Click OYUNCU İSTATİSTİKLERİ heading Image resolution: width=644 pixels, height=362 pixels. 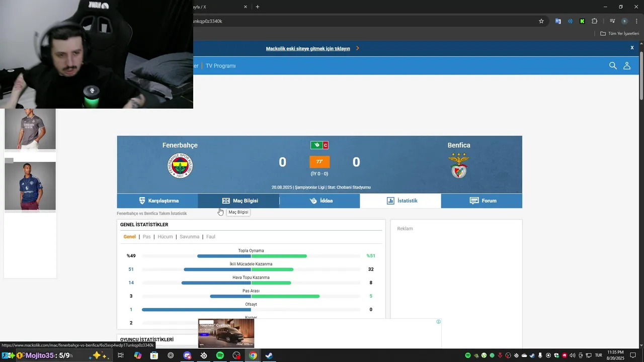coord(147,340)
